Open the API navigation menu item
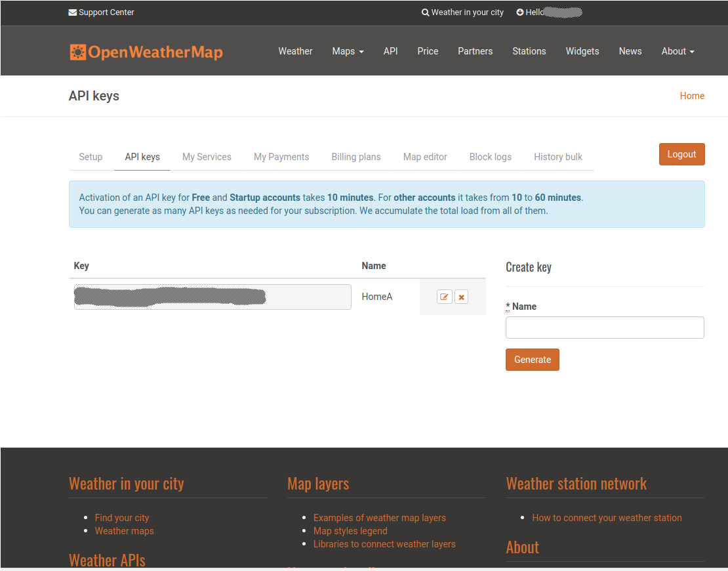The image size is (728, 571). [x=390, y=51]
